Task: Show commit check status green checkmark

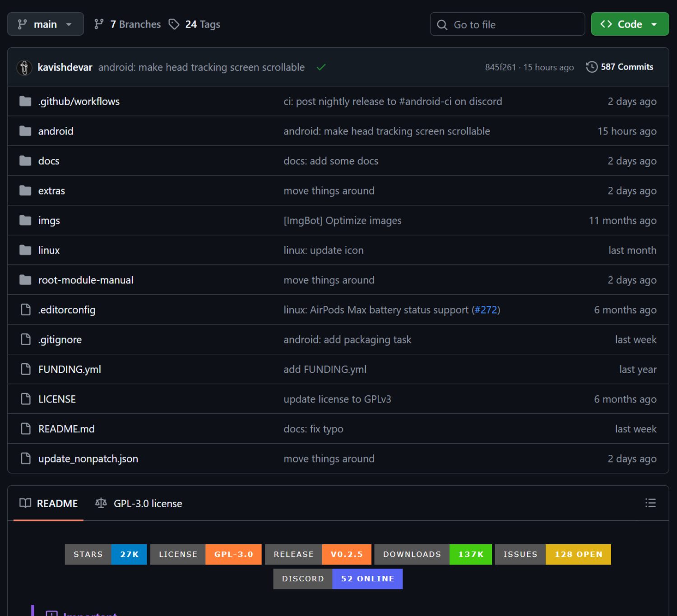Action: (x=321, y=67)
